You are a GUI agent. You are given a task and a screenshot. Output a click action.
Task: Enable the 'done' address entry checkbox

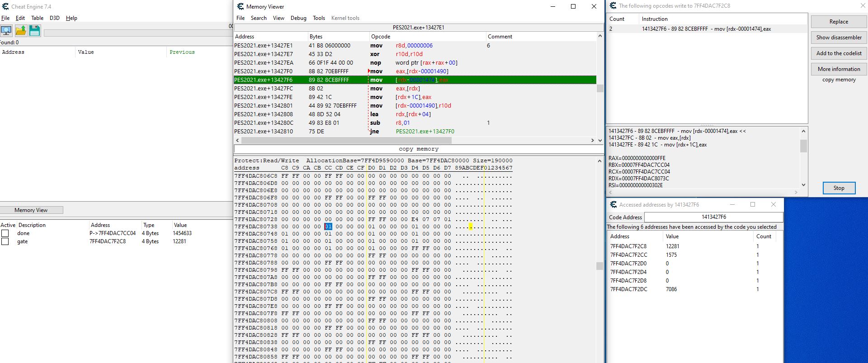click(5, 233)
